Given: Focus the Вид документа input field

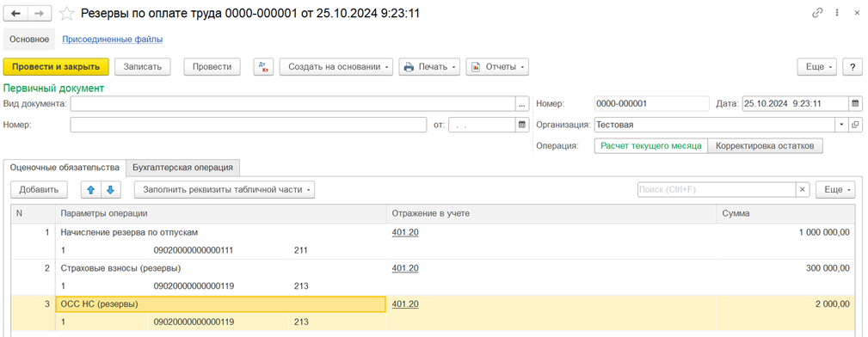Looking at the screenshot, I should click(x=292, y=103).
